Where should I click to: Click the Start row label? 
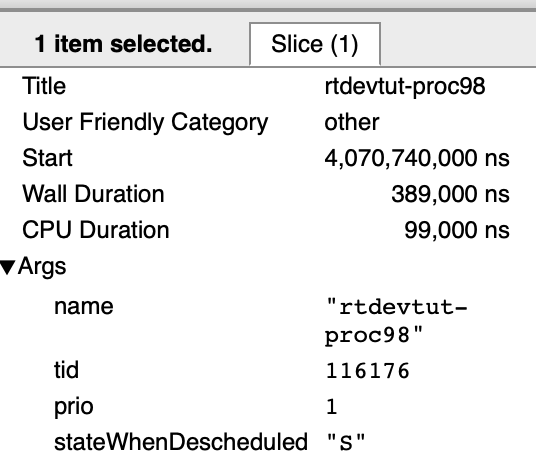click(47, 158)
